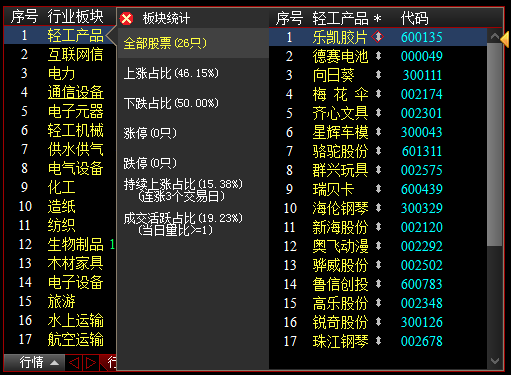Click the marker icon beside 向日葵
511x375 pixels.
(378, 75)
